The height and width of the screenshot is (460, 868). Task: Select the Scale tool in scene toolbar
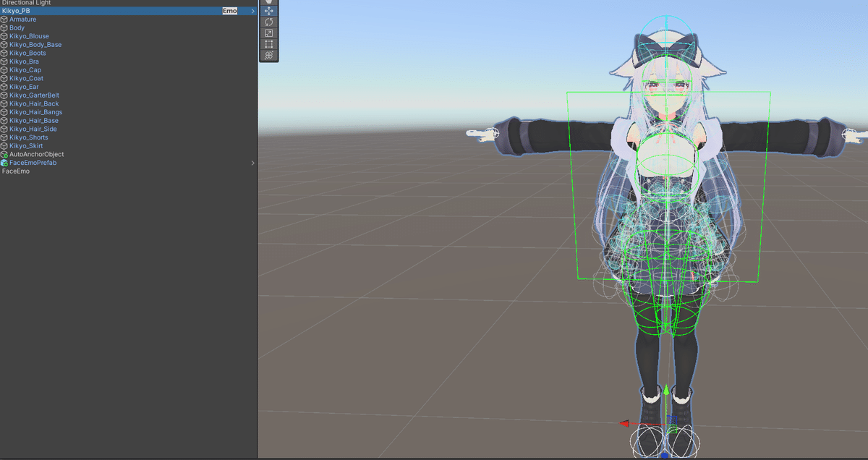coord(269,33)
